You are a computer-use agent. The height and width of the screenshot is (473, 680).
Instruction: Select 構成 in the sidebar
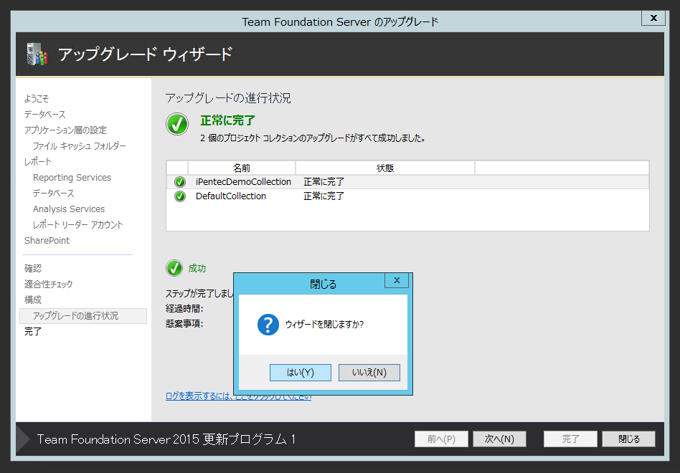click(33, 300)
